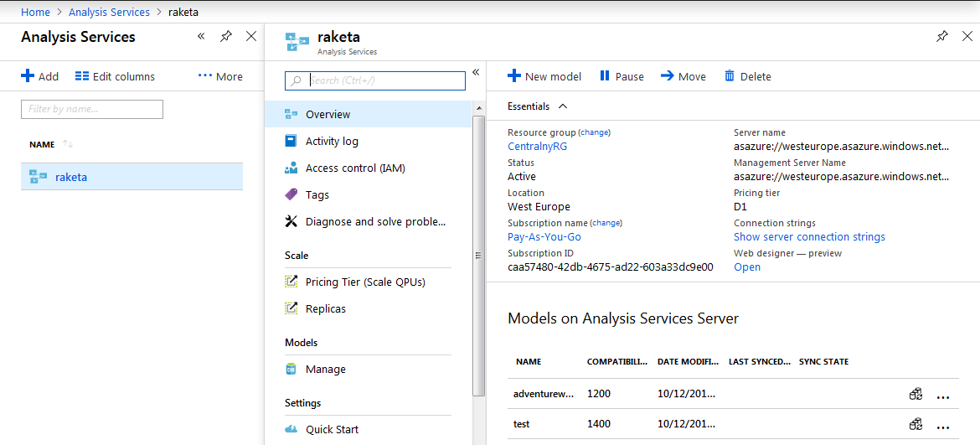Click the DATE MODIFI... column header
This screenshot has width=980, height=445.
(x=689, y=362)
